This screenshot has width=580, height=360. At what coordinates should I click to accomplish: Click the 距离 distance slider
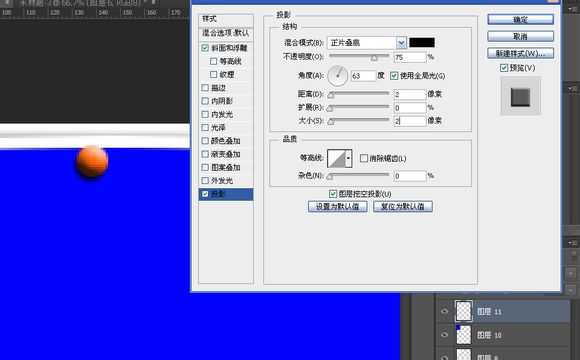[x=359, y=94]
